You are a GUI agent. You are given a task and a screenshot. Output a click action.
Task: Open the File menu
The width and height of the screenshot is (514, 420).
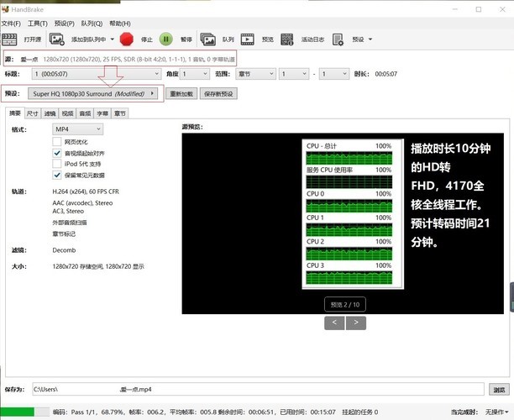(11, 24)
